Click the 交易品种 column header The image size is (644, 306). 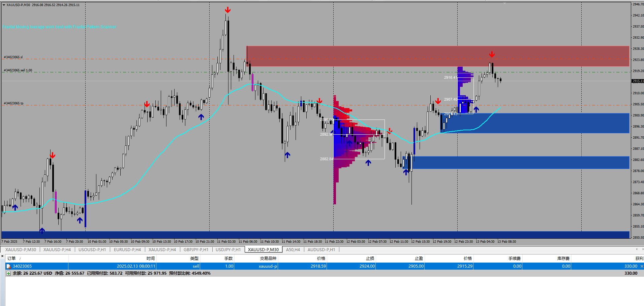pyautogui.click(x=268, y=259)
